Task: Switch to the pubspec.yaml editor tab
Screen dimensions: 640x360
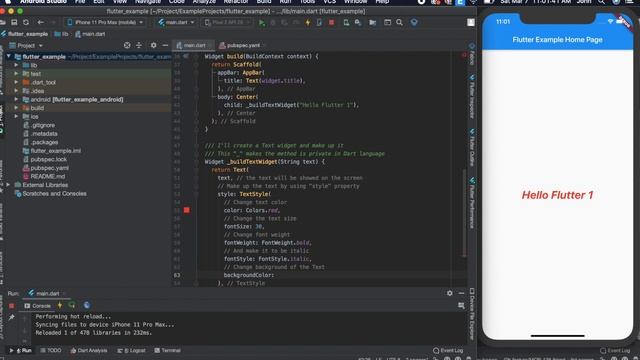Action: [x=242, y=45]
